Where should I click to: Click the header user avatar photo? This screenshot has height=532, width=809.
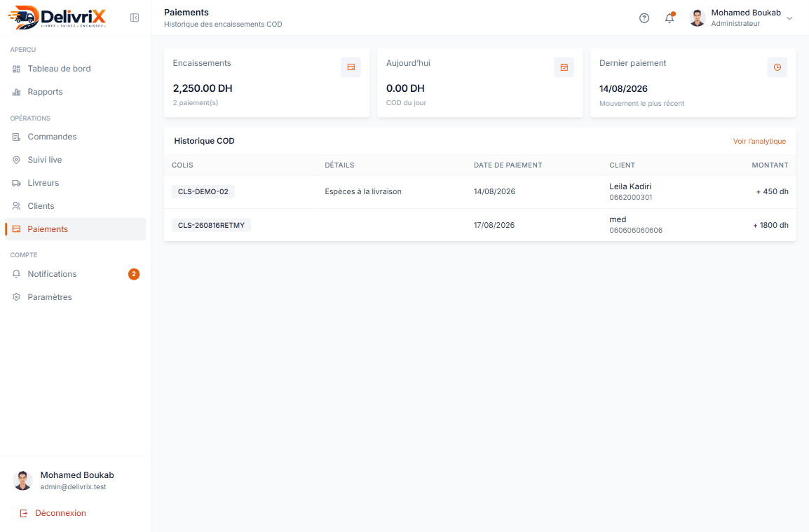tap(698, 18)
